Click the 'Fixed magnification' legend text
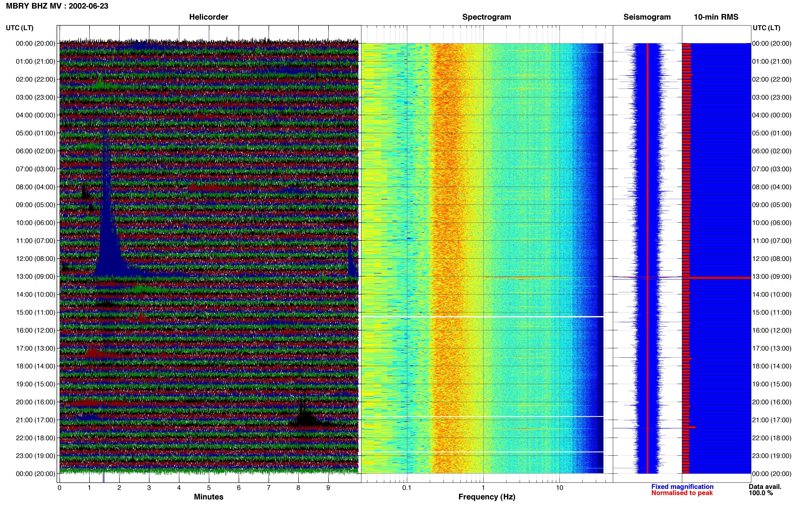This screenshot has width=812, height=508. [x=682, y=486]
